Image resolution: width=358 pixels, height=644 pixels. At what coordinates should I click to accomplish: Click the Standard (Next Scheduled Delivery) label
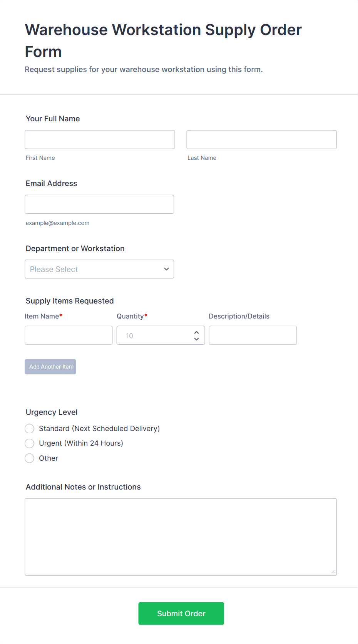[99, 429]
